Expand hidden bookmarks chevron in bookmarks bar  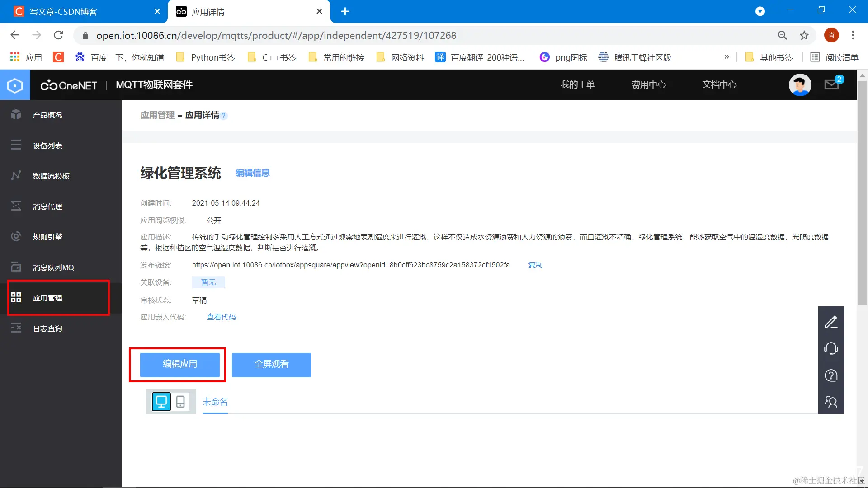point(726,57)
